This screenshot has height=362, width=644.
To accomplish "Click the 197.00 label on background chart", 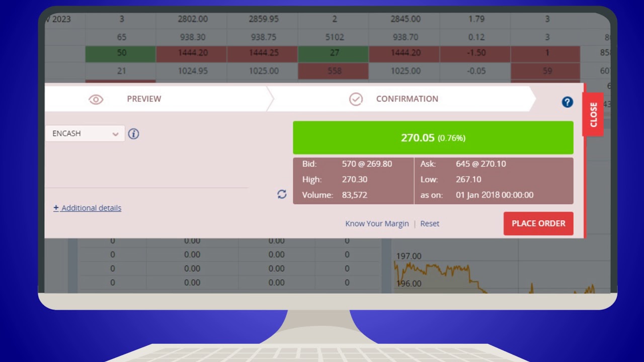I will pos(409,256).
